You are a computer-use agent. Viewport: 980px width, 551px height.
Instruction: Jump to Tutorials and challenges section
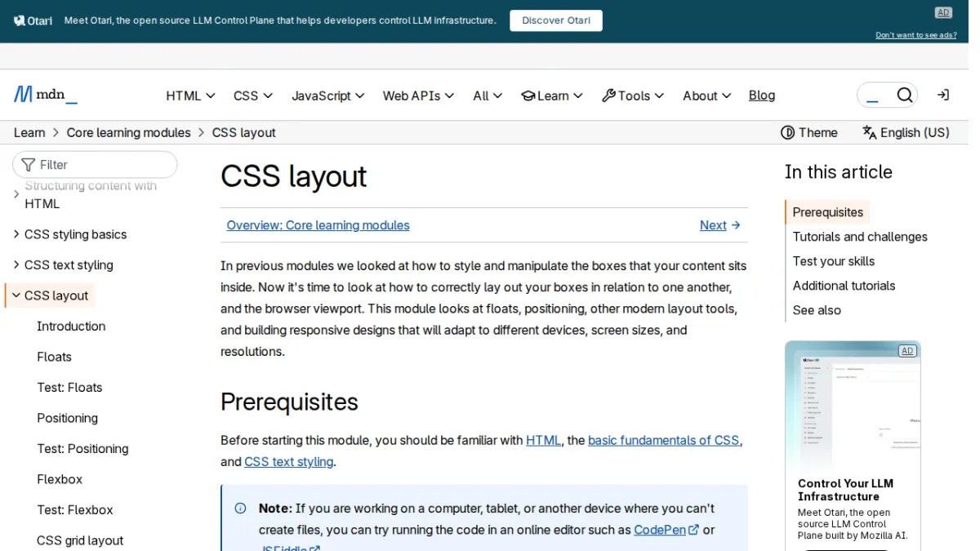pyautogui.click(x=860, y=237)
